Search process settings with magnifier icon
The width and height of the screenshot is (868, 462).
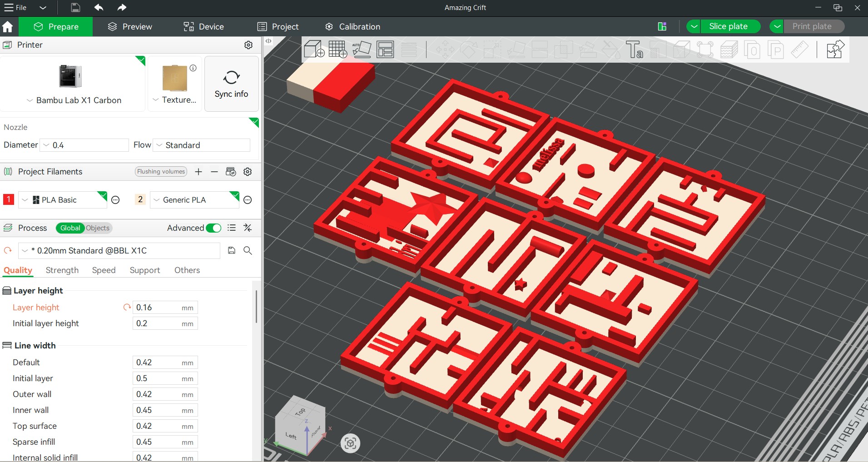pyautogui.click(x=248, y=250)
